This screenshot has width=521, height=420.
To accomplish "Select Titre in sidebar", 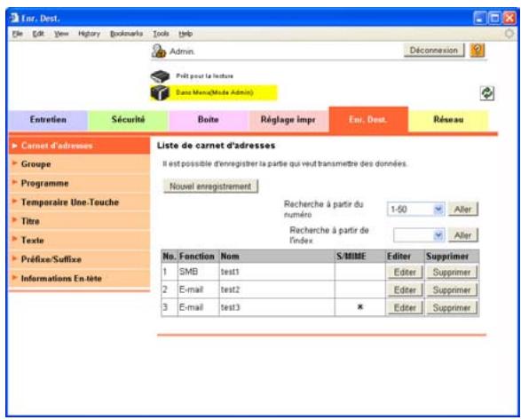I will [79, 221].
